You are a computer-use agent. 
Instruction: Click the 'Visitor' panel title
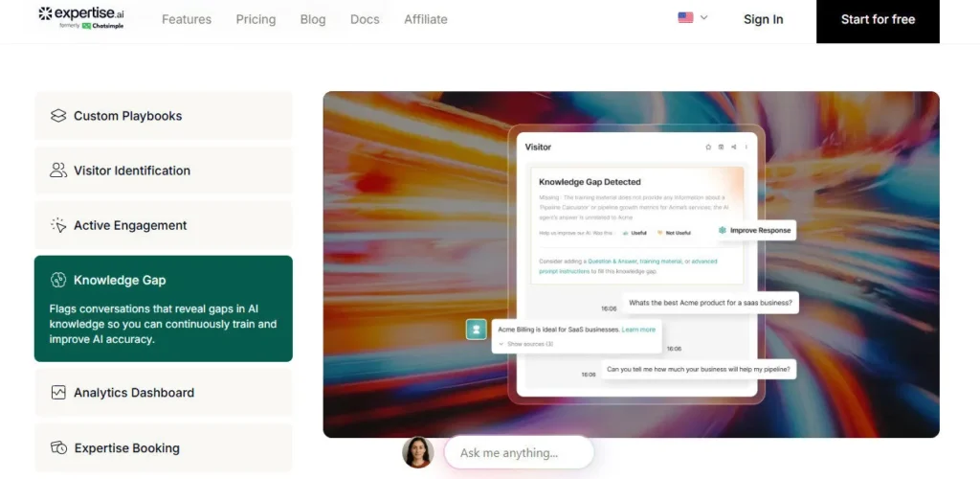tap(538, 147)
